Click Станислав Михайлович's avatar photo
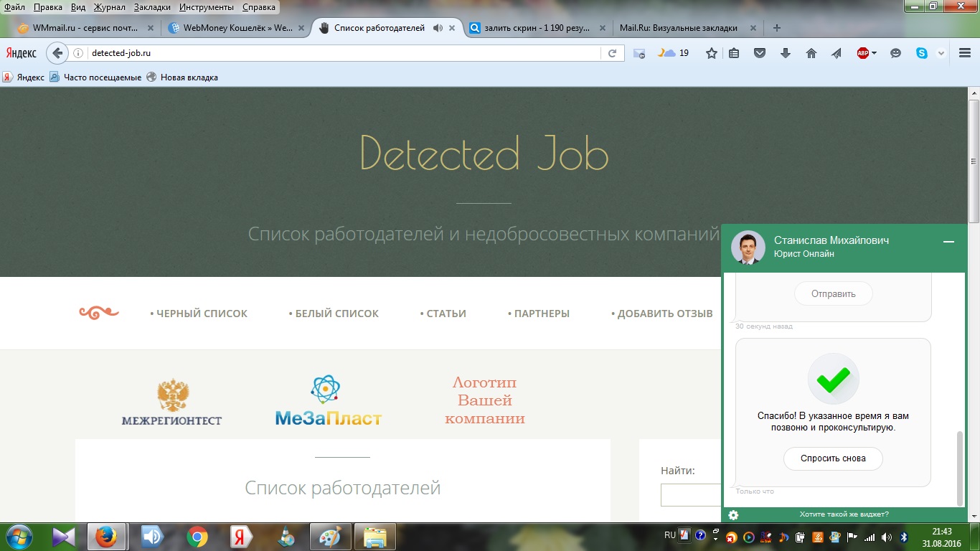This screenshot has height=551, width=980. [748, 248]
